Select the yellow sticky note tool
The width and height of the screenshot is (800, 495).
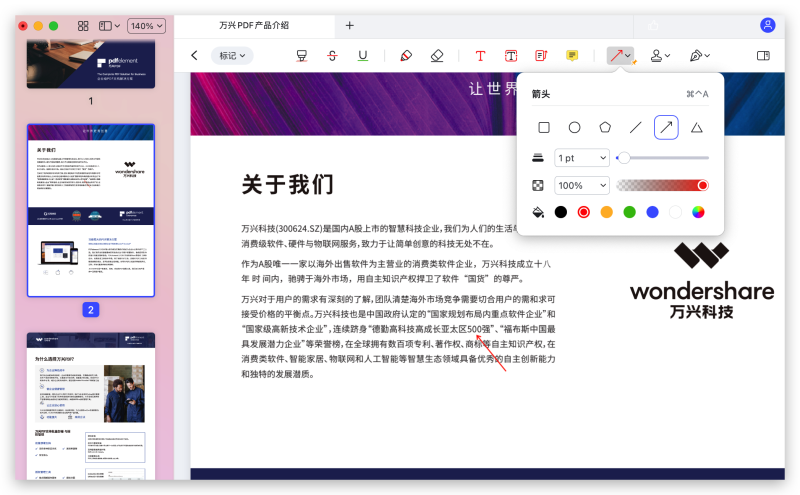(x=572, y=56)
